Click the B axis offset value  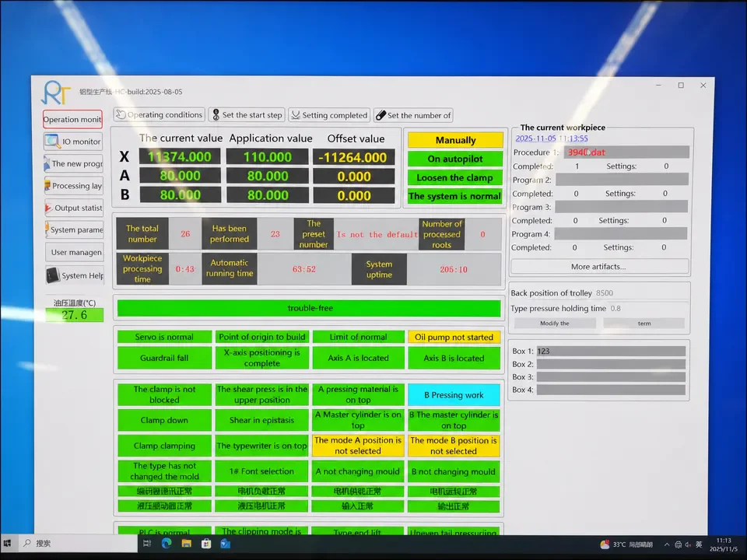[x=353, y=196]
